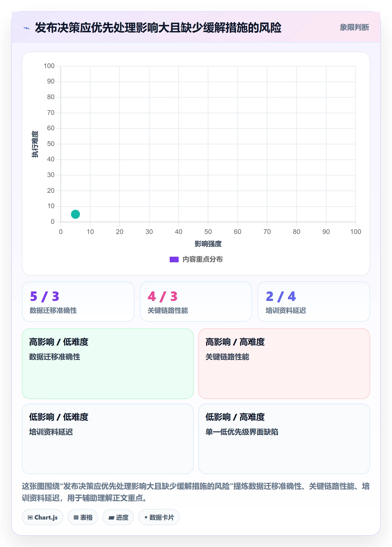Open the 低影响 / 低难度 quadrant heading

click(x=59, y=417)
